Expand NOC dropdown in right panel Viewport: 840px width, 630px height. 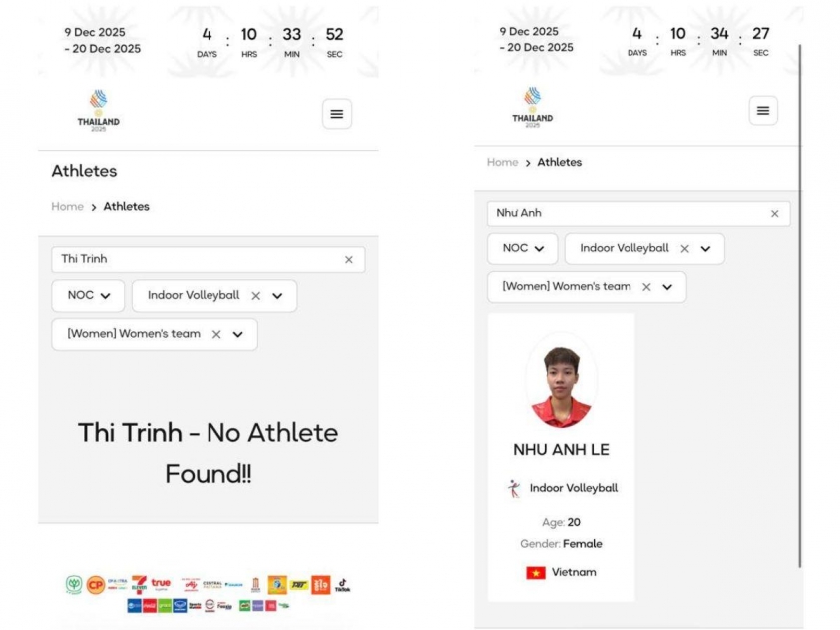(522, 248)
